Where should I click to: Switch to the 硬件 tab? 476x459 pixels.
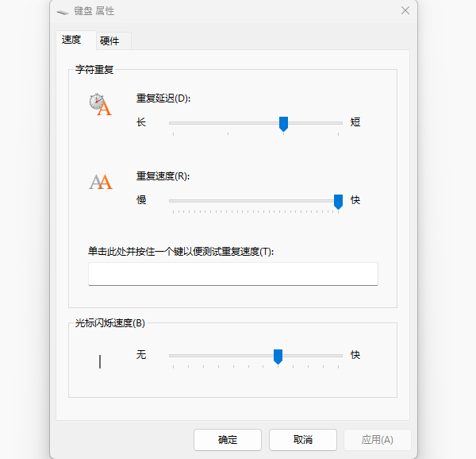[x=113, y=41]
